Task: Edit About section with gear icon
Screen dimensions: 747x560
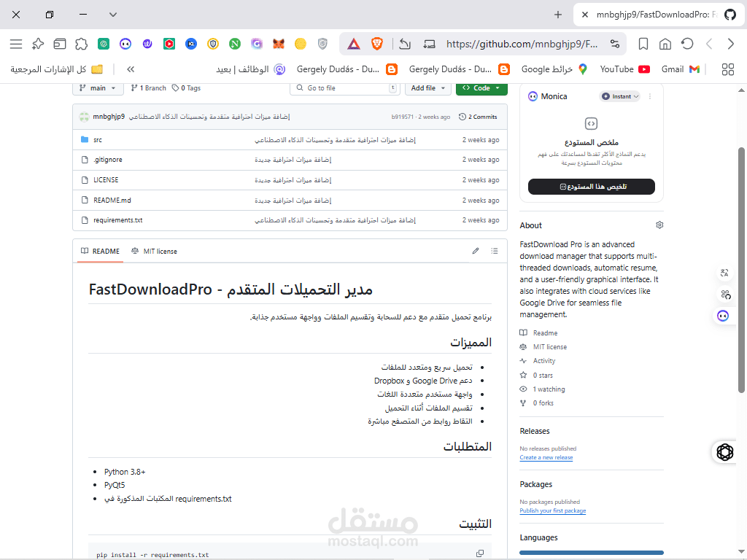Action: (659, 225)
